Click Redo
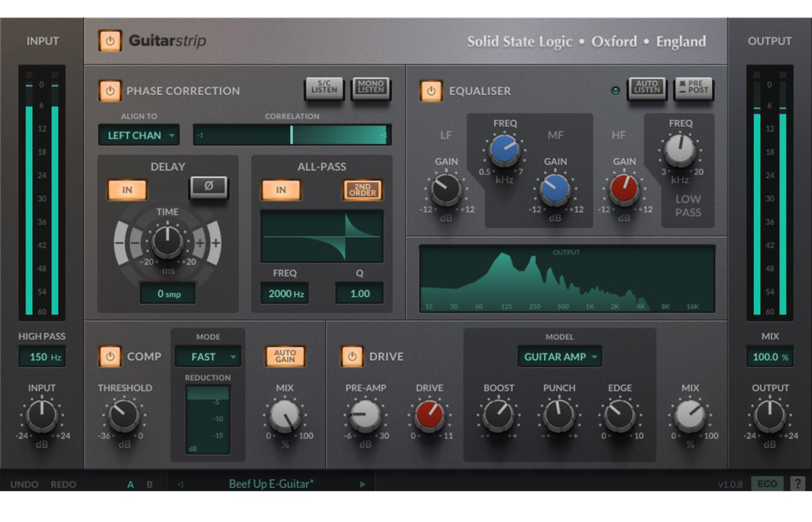This screenshot has width=812, height=522. click(64, 485)
